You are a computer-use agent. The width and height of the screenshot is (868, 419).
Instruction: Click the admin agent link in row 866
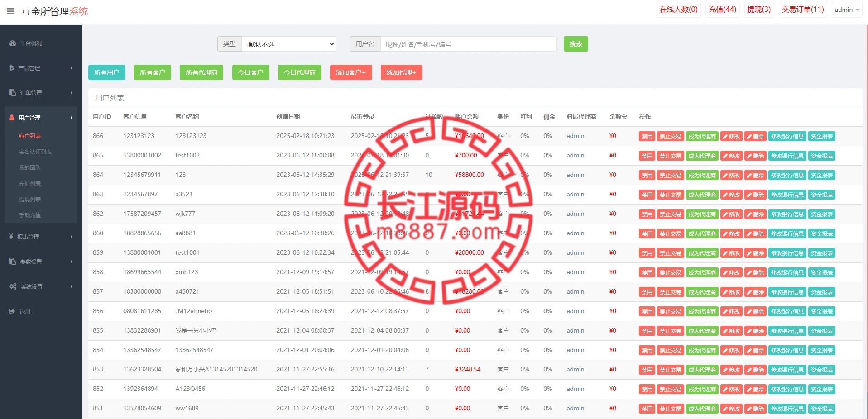(x=575, y=136)
